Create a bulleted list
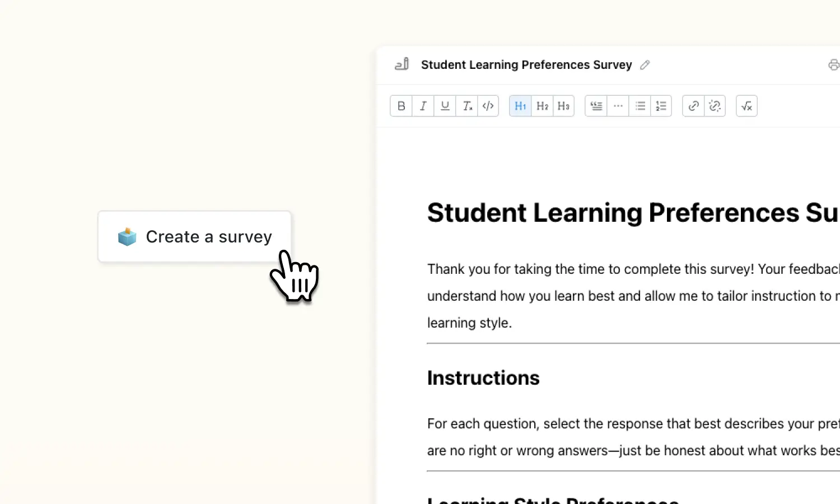Image resolution: width=840 pixels, height=504 pixels. [x=640, y=106]
